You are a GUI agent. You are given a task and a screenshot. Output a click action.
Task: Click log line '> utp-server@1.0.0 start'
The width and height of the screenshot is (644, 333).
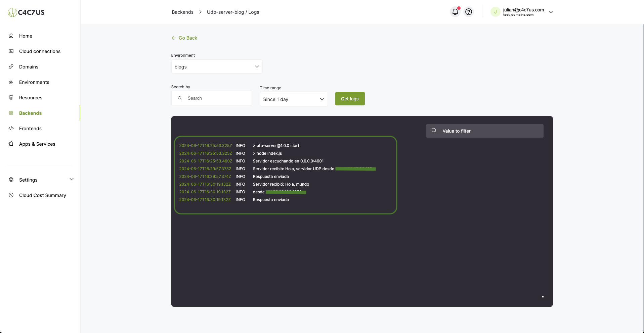276,146
